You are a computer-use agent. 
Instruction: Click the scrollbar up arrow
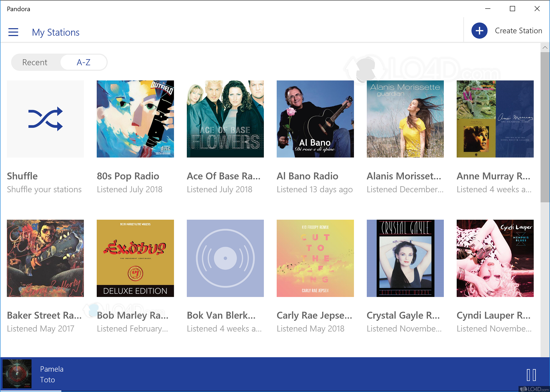point(545,48)
